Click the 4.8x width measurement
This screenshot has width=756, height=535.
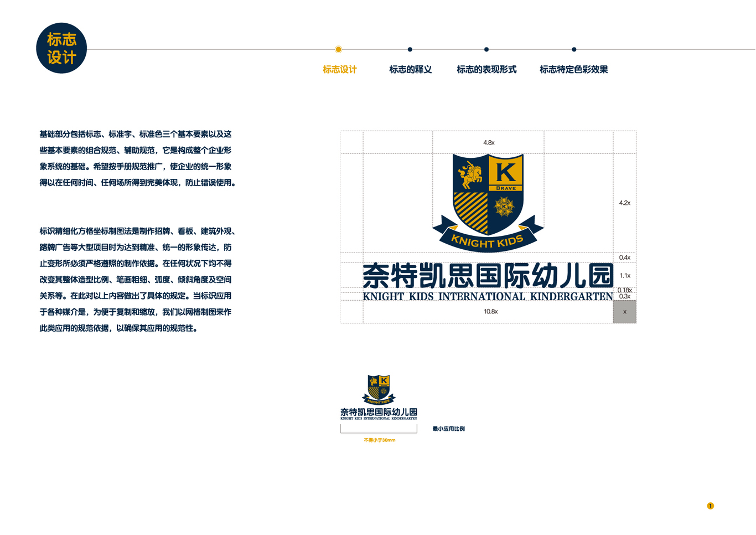click(x=489, y=143)
